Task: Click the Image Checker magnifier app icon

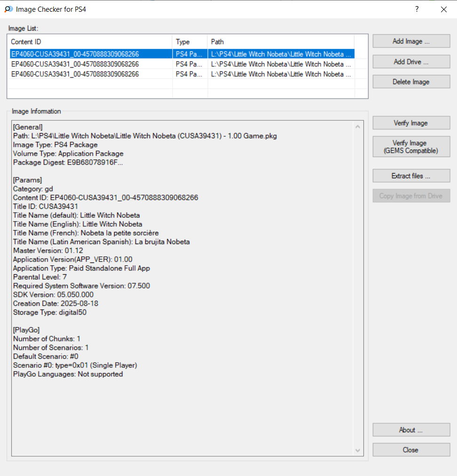Action: click(x=8, y=9)
